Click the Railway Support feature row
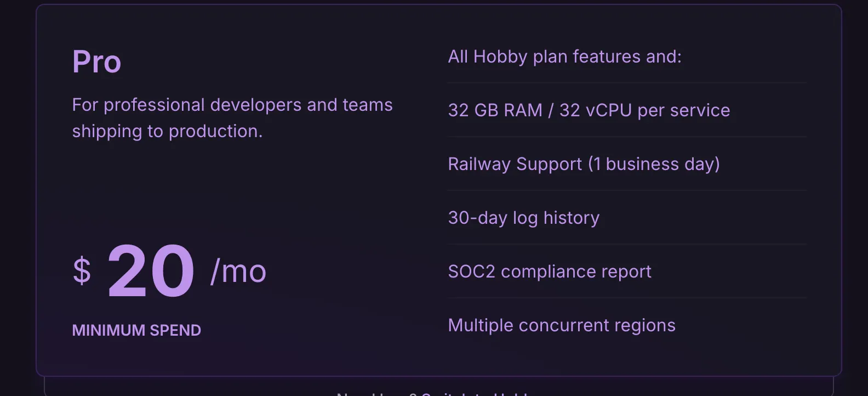Image resolution: width=868 pixels, height=396 pixels. coord(627,164)
